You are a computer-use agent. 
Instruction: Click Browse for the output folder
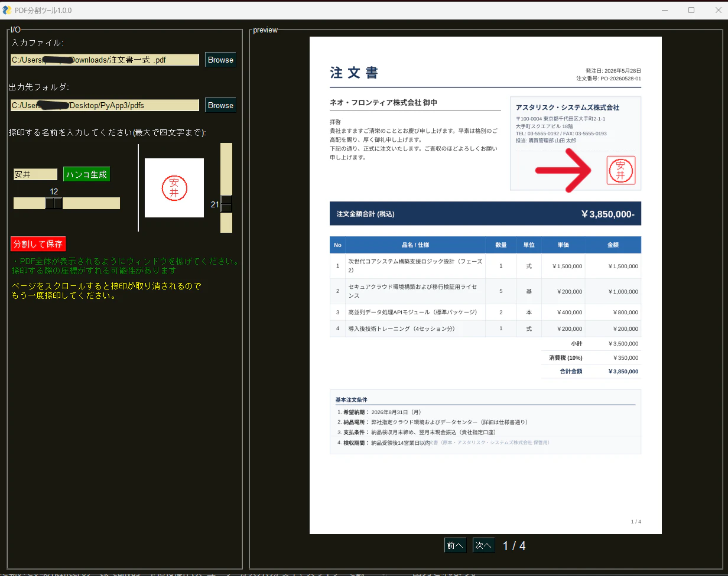coord(220,105)
